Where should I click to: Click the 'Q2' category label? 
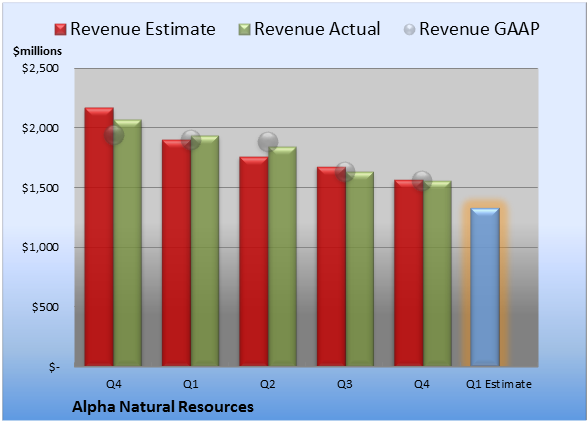click(x=268, y=384)
